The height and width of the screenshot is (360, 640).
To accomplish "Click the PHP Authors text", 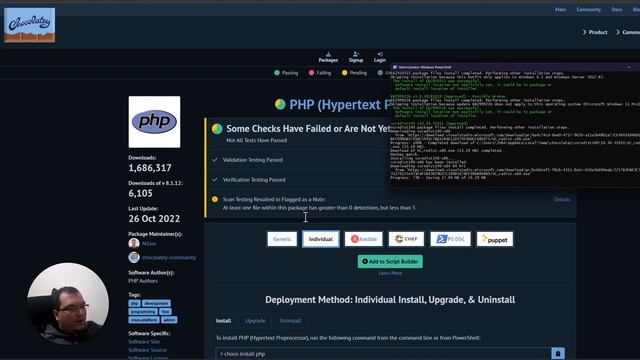I will [143, 281].
